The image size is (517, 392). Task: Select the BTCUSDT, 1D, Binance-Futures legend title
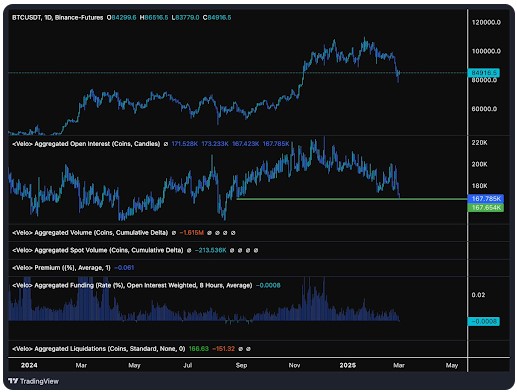(58, 17)
